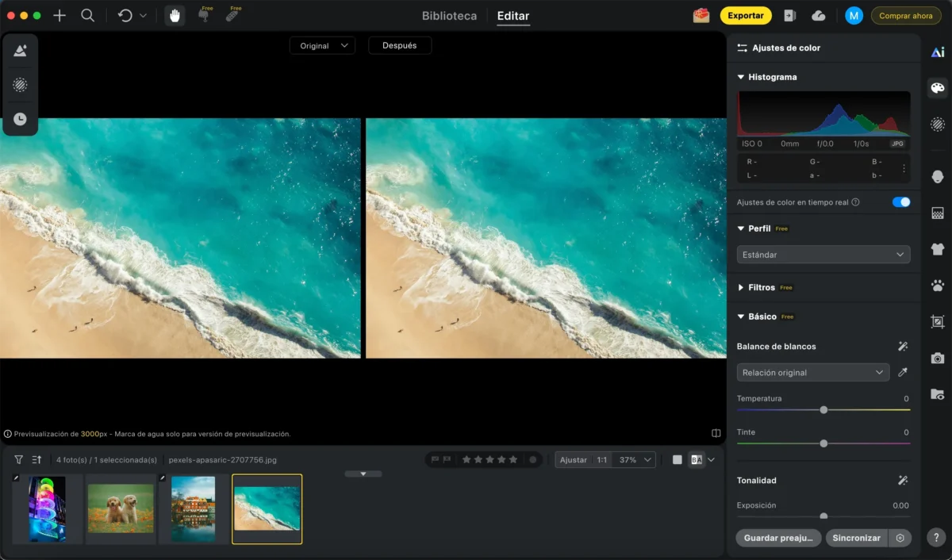Click the Sincronizar button
The width and height of the screenshot is (952, 560).
[x=857, y=538]
